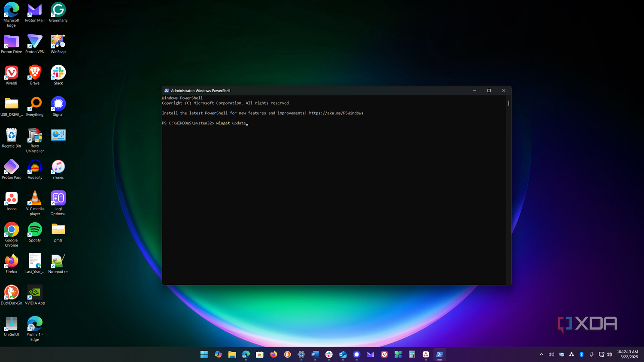The width and height of the screenshot is (644, 362).
Task: Switch to Signal in the taskbar
Action: tap(356, 354)
